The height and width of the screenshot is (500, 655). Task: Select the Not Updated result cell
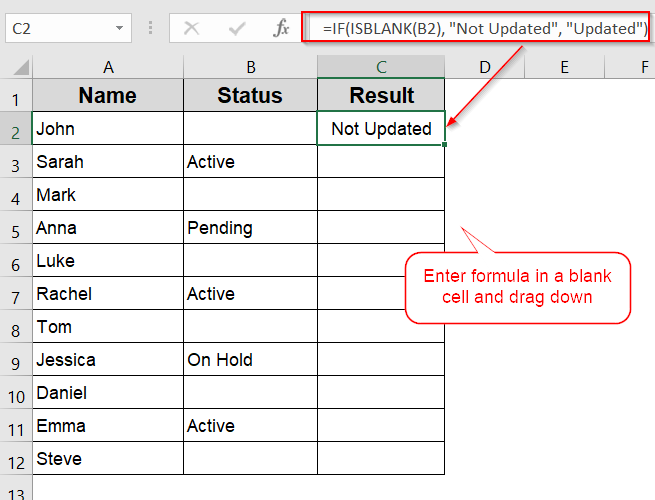[381, 128]
